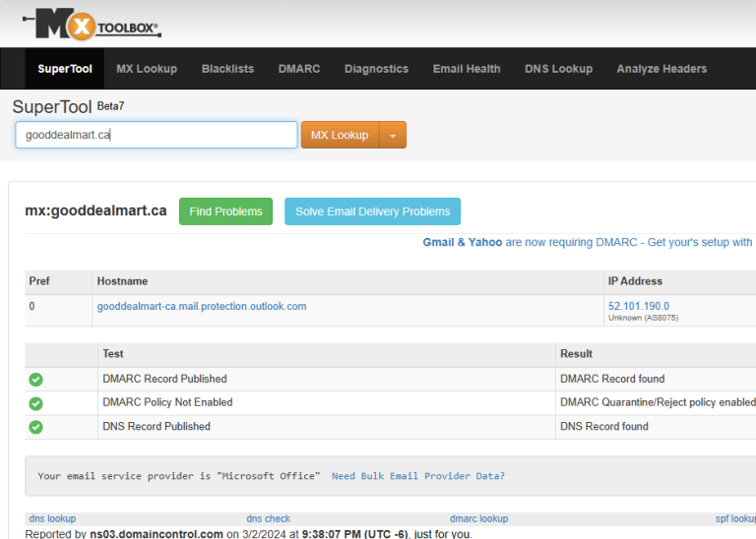The image size is (756, 539).
Task: Click the Unknown (AS8075) label
Action: [x=643, y=318]
